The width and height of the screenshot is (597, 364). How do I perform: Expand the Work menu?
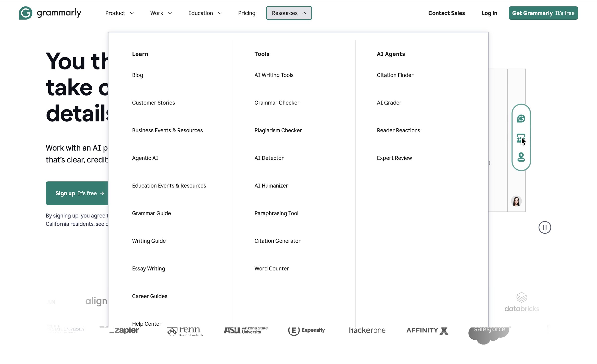point(161,13)
